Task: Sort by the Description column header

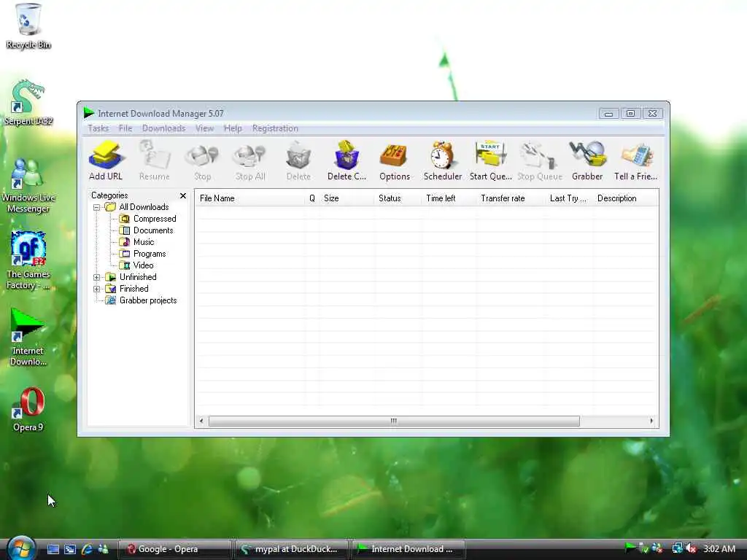Action: click(625, 198)
